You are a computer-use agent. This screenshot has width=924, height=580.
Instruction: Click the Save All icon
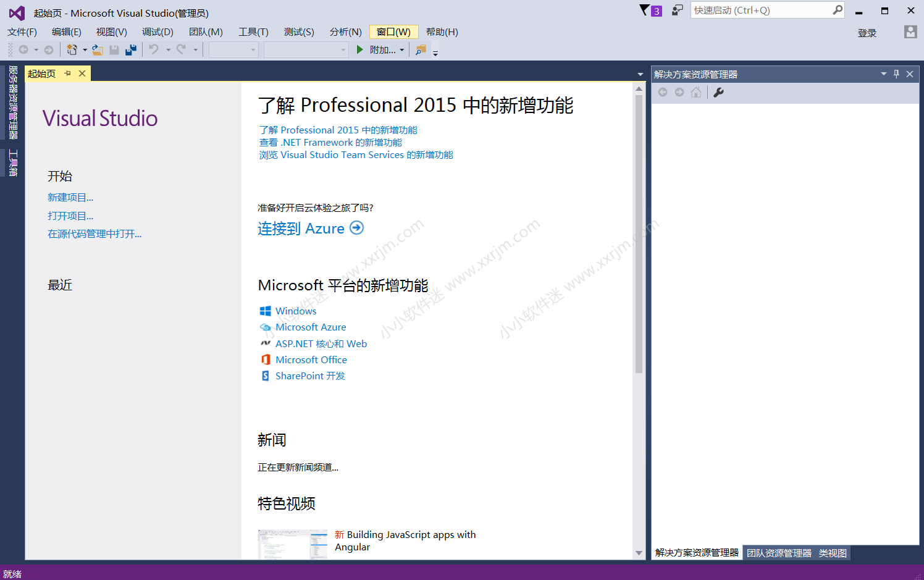[131, 50]
